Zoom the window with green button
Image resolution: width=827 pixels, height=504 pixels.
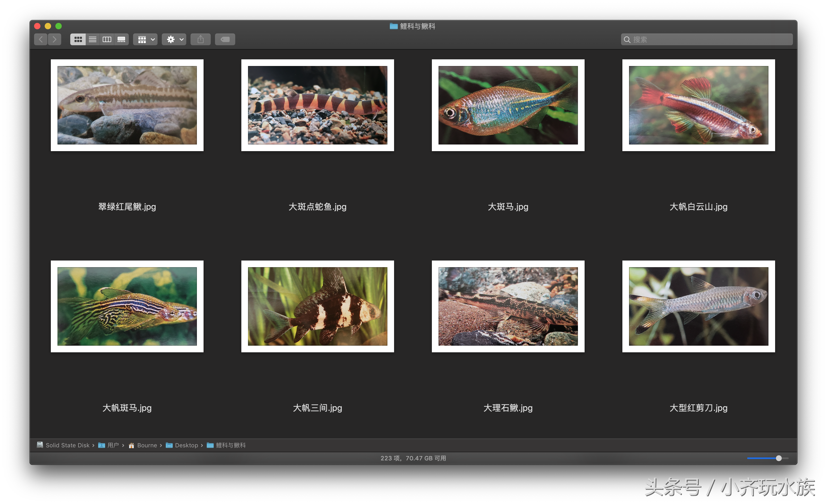click(58, 26)
